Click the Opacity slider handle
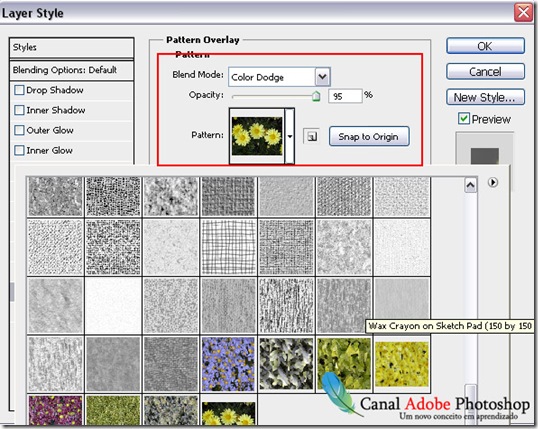 (316, 96)
